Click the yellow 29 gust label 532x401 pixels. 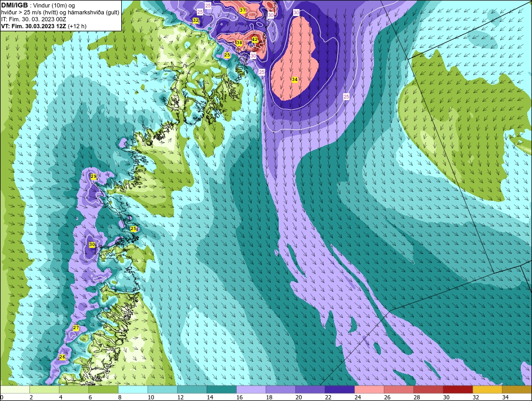(94, 177)
